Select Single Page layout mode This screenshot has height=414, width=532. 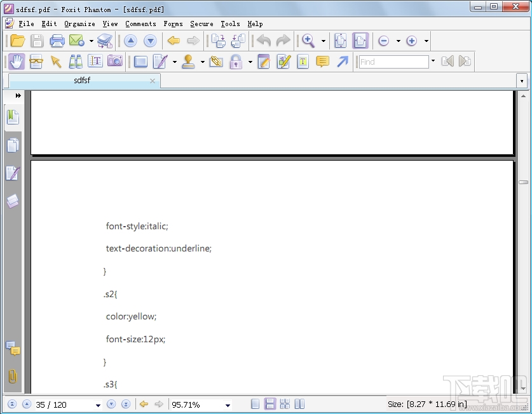[255, 404]
